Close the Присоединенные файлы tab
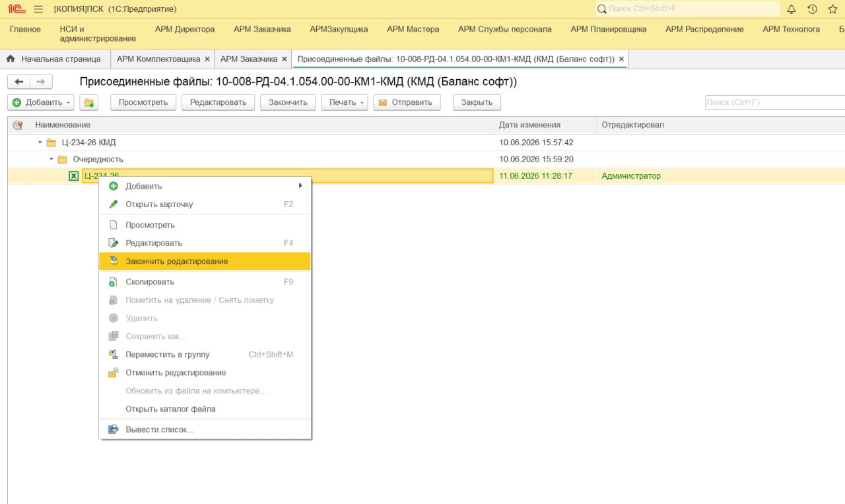Image resolution: width=845 pixels, height=504 pixels. tap(621, 59)
